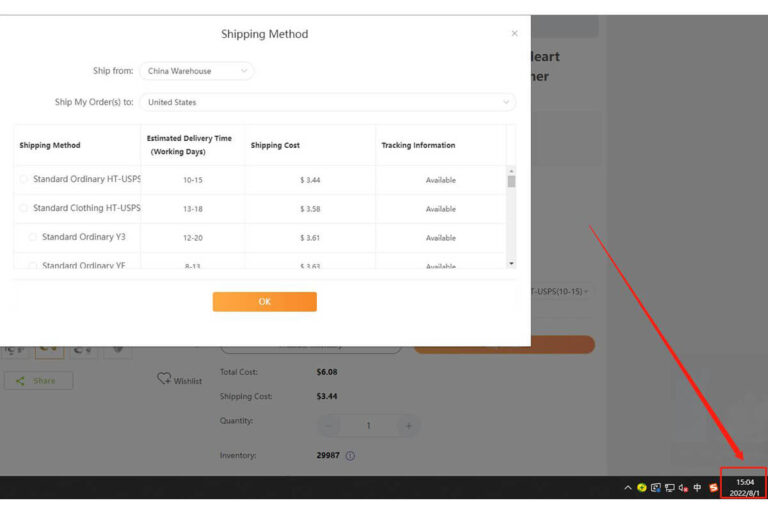Add item using Wishlist heart icon

click(x=165, y=380)
